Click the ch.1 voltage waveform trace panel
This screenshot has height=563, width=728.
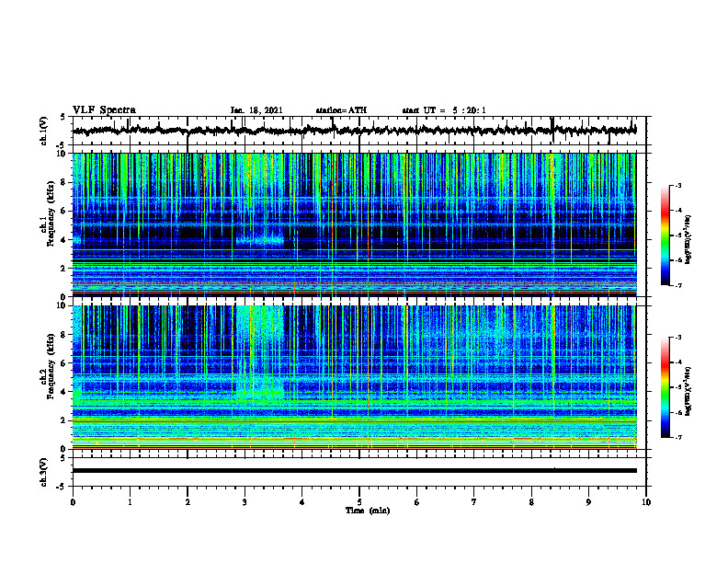tap(359, 131)
